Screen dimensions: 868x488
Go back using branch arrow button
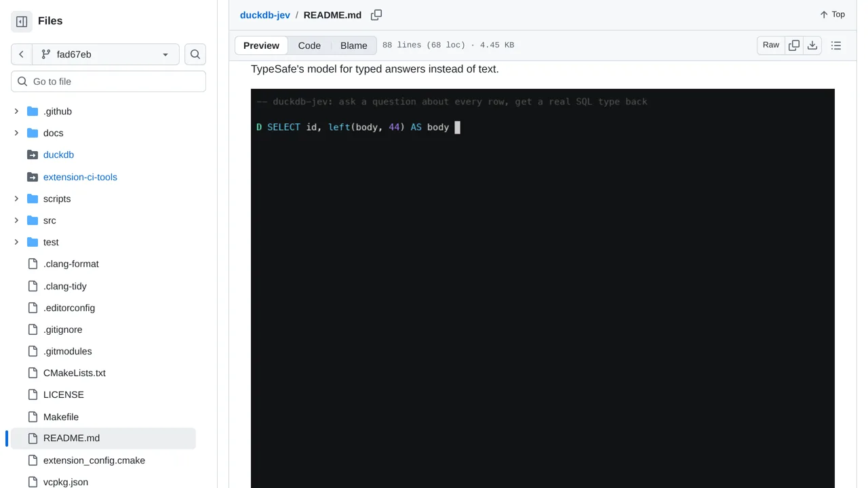(22, 54)
